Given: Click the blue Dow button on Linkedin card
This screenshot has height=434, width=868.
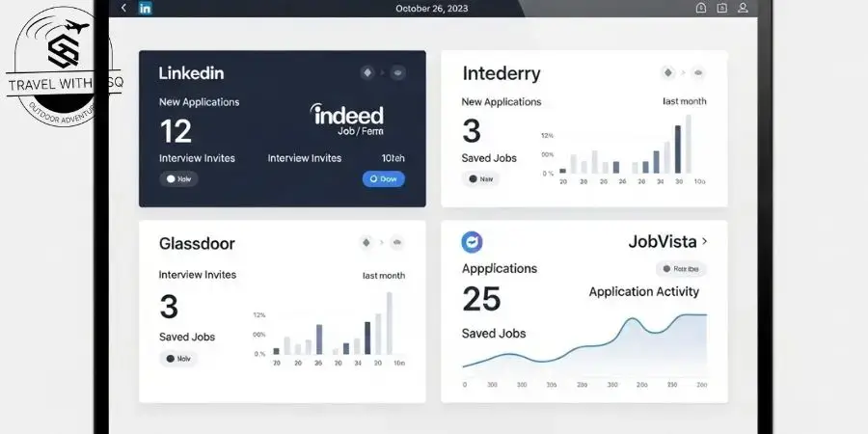Looking at the screenshot, I should click(x=384, y=178).
